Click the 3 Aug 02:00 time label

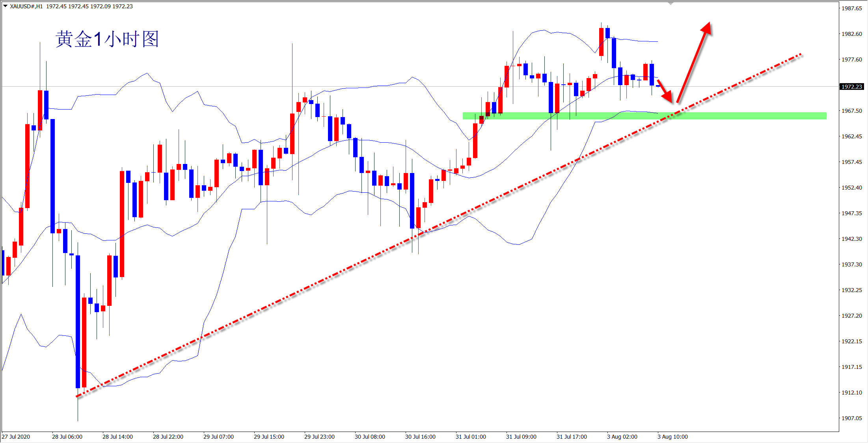click(622, 437)
